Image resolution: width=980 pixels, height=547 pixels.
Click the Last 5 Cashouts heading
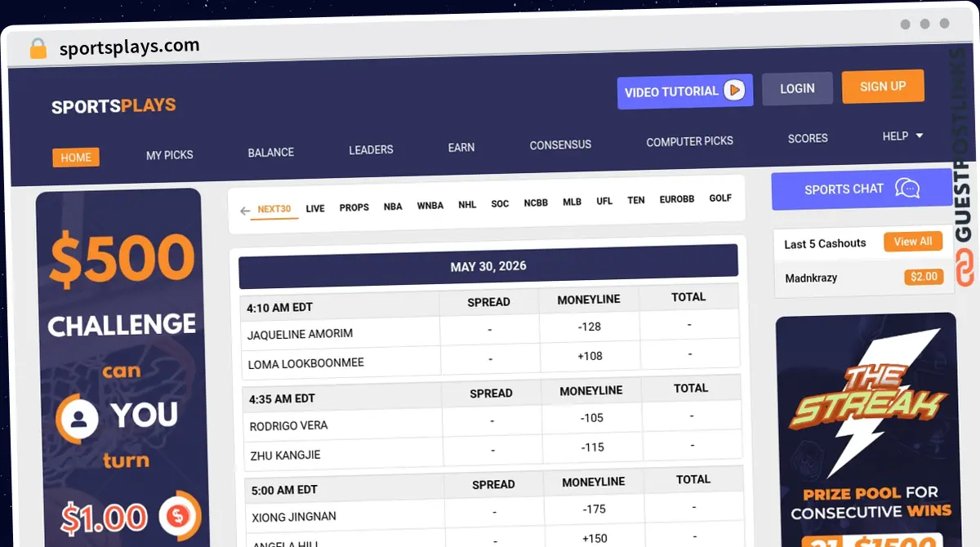point(825,244)
